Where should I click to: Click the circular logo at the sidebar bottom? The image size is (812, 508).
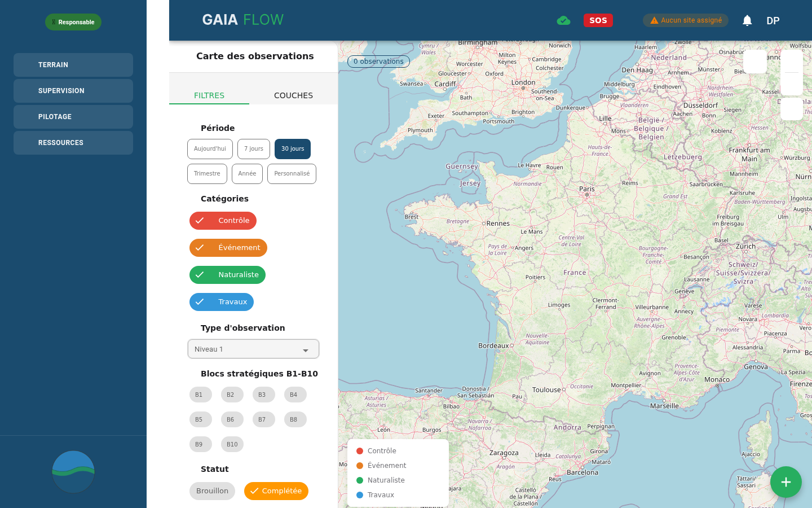[73, 471]
